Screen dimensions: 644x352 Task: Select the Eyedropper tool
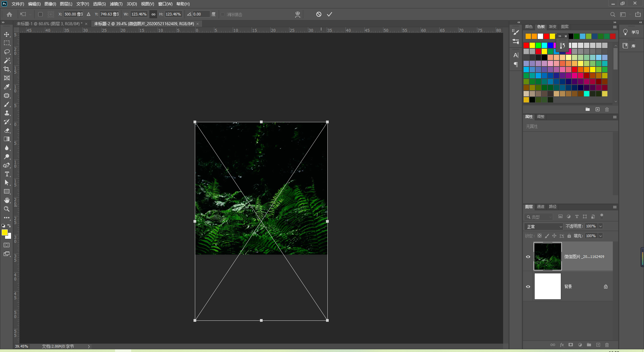tap(7, 87)
